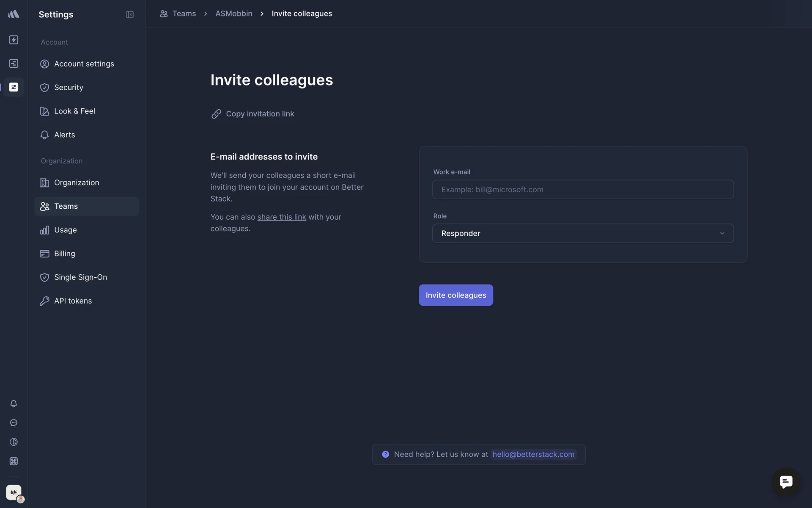Click the share this link hyperlink

coord(282,217)
